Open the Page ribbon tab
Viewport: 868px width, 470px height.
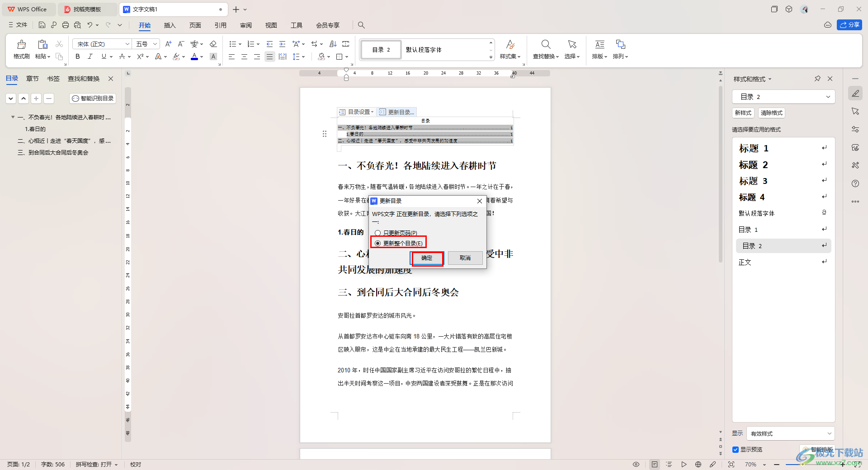coord(195,25)
